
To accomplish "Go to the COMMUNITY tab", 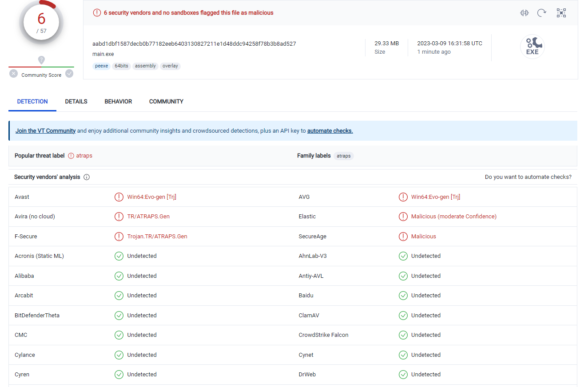I will point(166,102).
